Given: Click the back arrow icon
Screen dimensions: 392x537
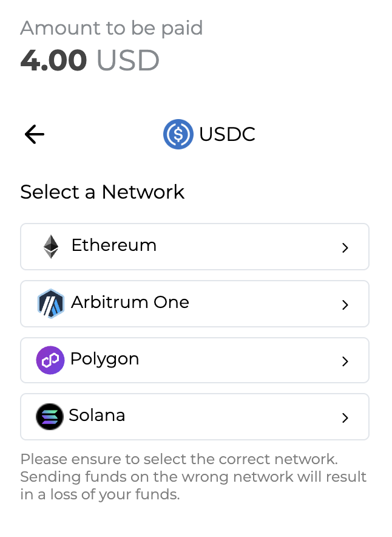Looking at the screenshot, I should pyautogui.click(x=34, y=134).
